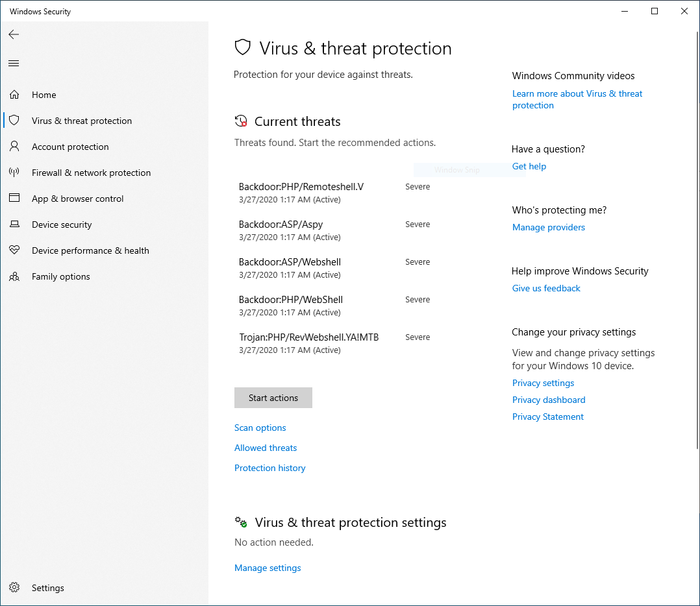Screen dimensions: 700x606
Task: Open Settings gear in sidebar
Action: click(14, 588)
